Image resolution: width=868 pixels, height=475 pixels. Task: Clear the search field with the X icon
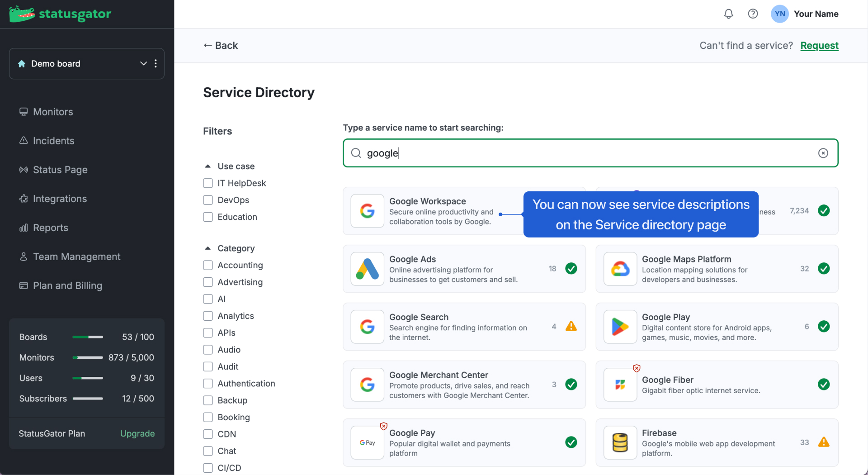pyautogui.click(x=823, y=153)
